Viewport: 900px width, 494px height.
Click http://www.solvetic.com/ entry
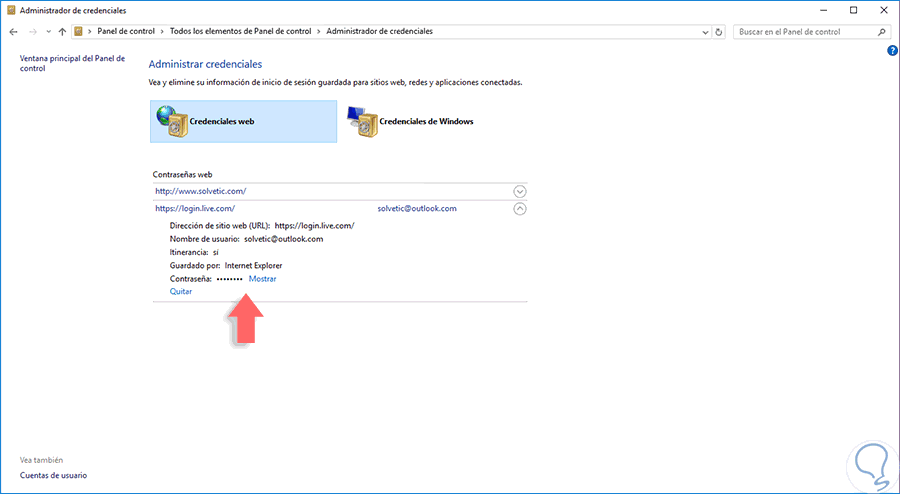point(201,190)
